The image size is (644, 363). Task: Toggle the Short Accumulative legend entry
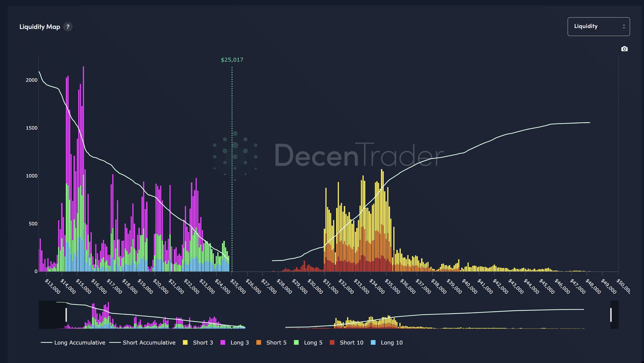point(142,343)
